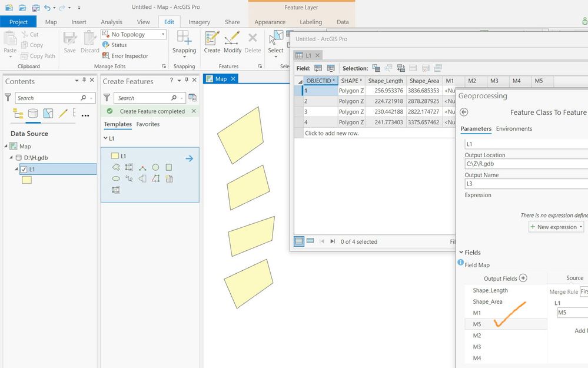This screenshot has width=588, height=368.
Task: Dismiss the Create Feature completed message
Action: click(194, 111)
